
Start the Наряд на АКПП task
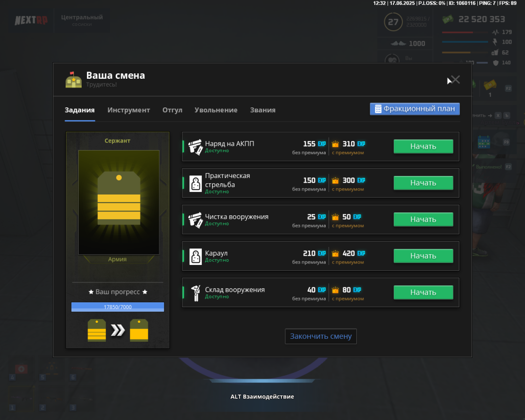tap(423, 146)
